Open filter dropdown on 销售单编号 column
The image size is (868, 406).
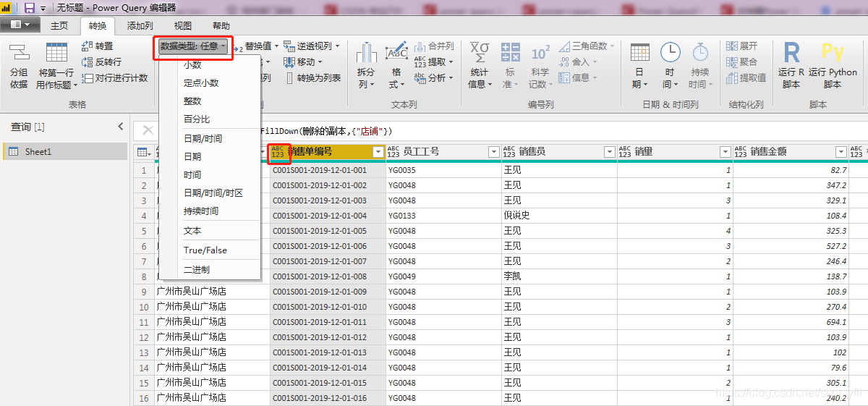[378, 152]
